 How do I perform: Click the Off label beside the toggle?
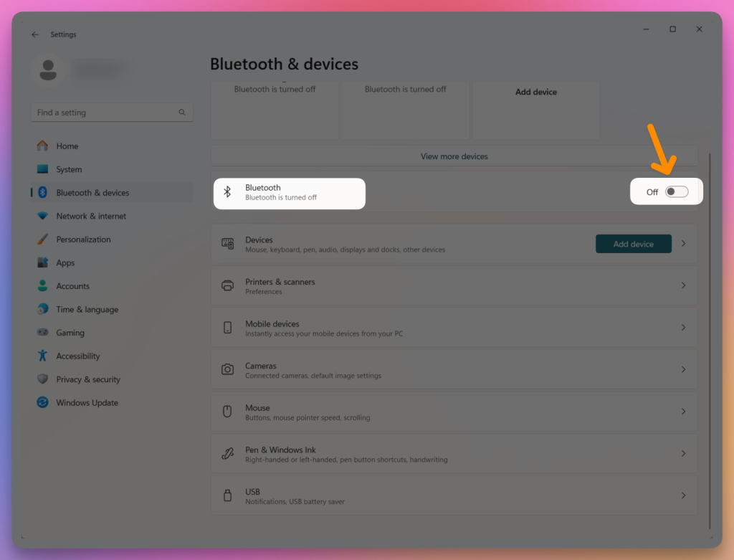click(652, 192)
